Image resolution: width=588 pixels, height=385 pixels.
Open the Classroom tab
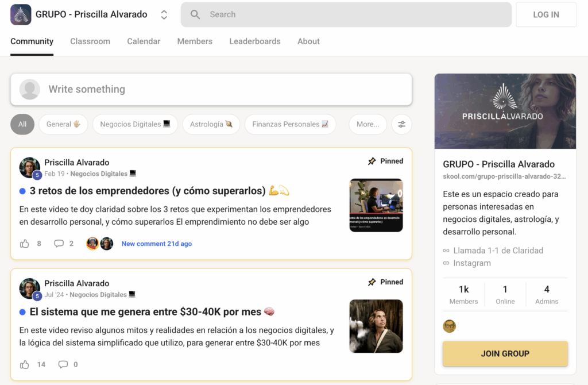[90, 41]
